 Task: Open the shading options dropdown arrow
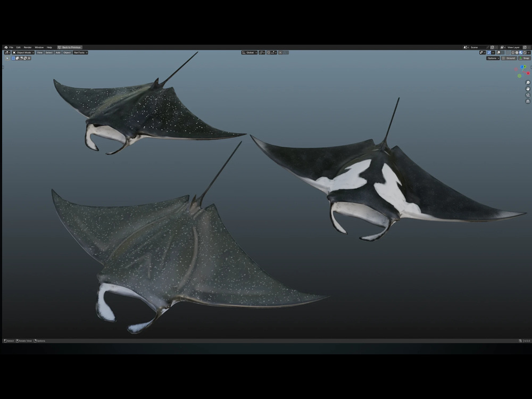529,53
